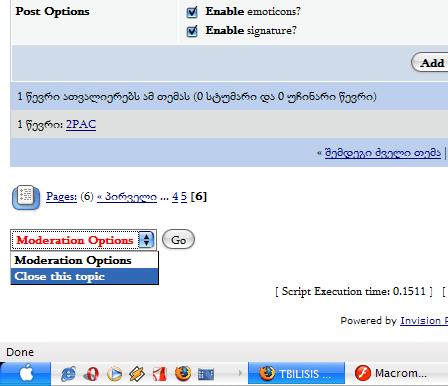Click the Apple logo start button
This screenshot has width=448, height=386.
[x=25, y=374]
